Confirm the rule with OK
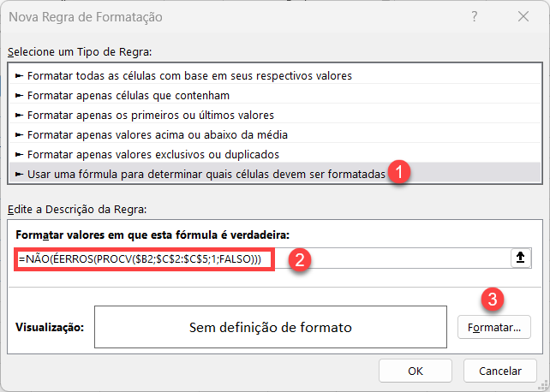This screenshot has height=392, width=550. click(x=415, y=371)
